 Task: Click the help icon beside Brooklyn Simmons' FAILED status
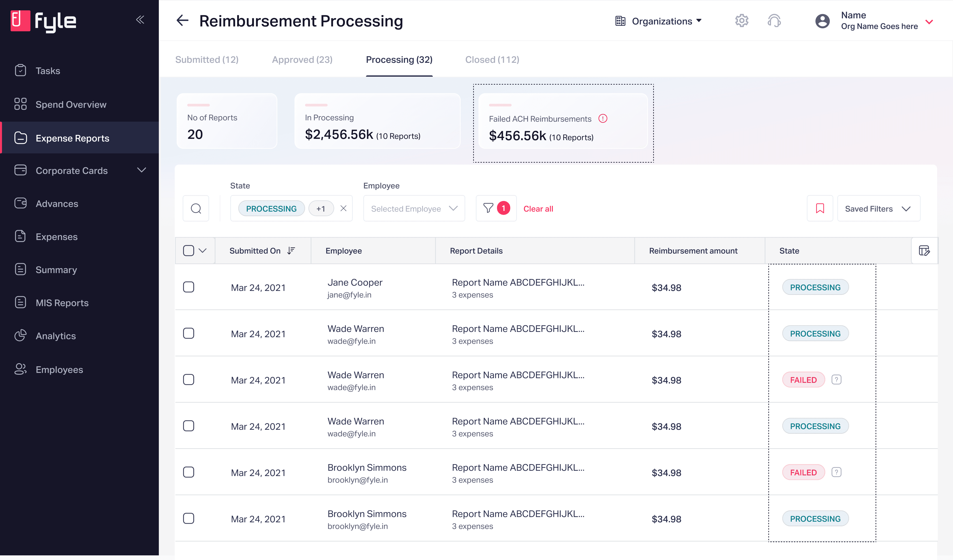pos(836,472)
